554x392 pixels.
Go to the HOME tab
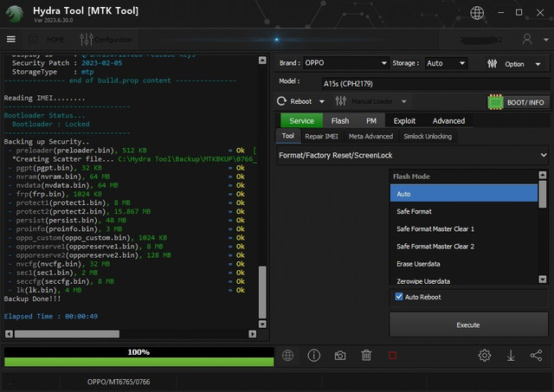pyautogui.click(x=47, y=39)
